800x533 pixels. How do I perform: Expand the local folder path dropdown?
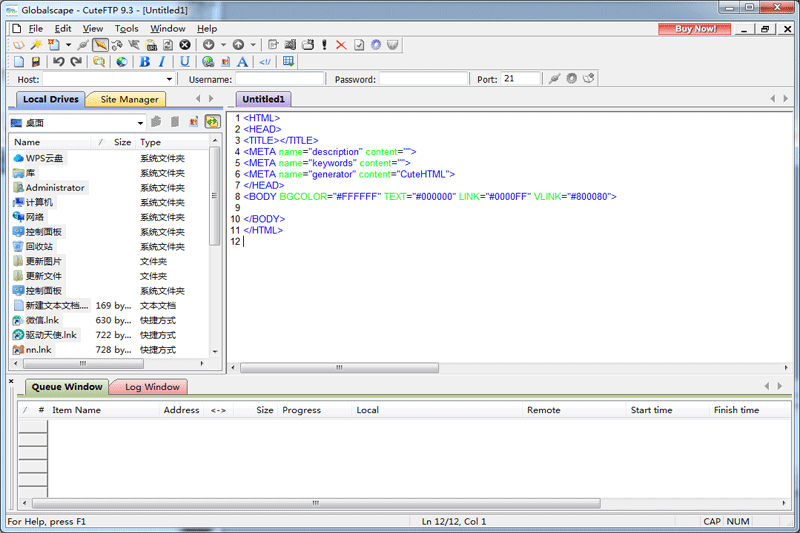tap(141, 122)
